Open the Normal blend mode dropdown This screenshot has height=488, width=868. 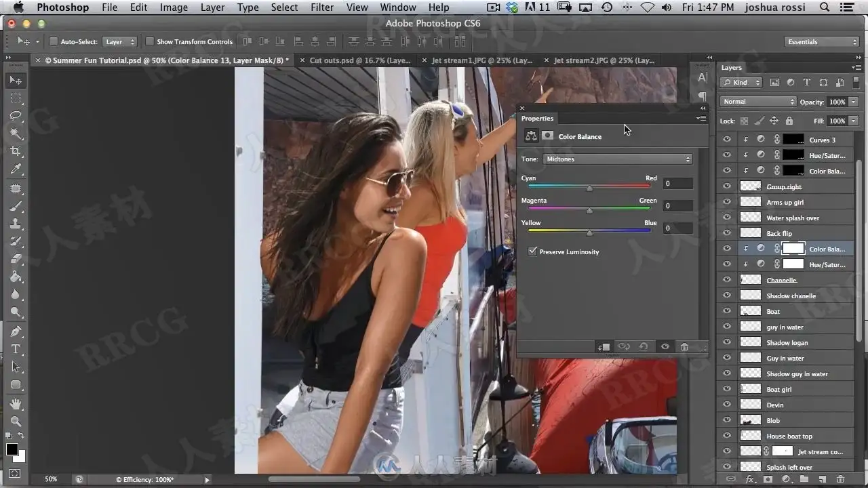[758, 102]
